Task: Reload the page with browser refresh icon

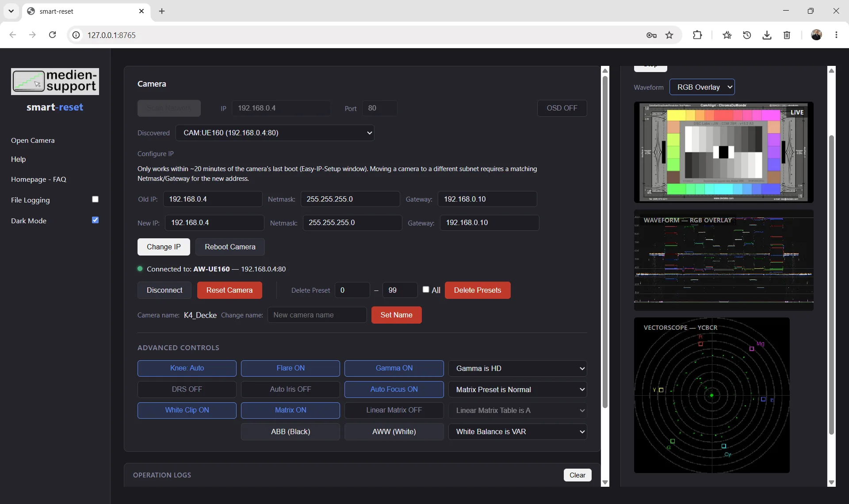Action: pyautogui.click(x=52, y=35)
